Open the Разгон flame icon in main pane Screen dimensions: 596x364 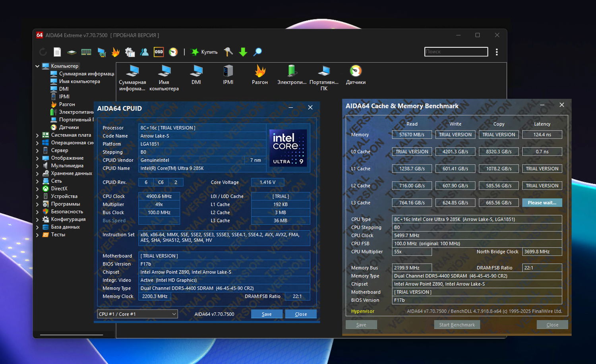pyautogui.click(x=260, y=75)
